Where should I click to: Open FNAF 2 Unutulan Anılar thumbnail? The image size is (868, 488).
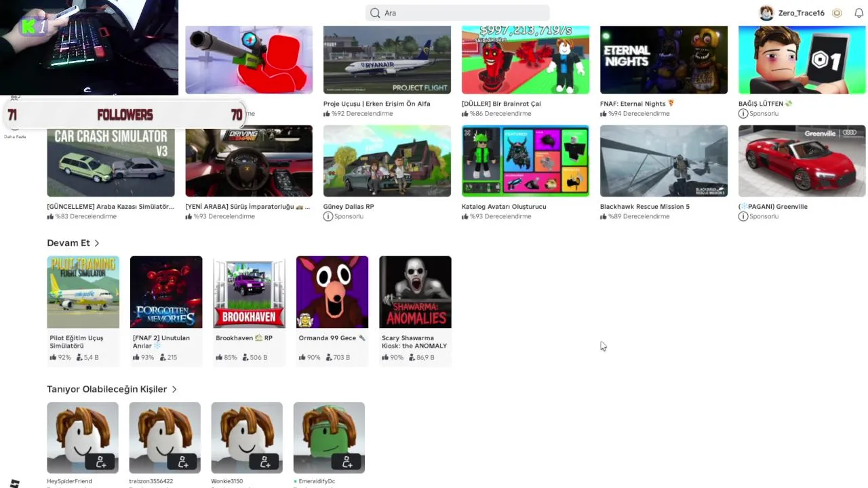[x=166, y=292]
